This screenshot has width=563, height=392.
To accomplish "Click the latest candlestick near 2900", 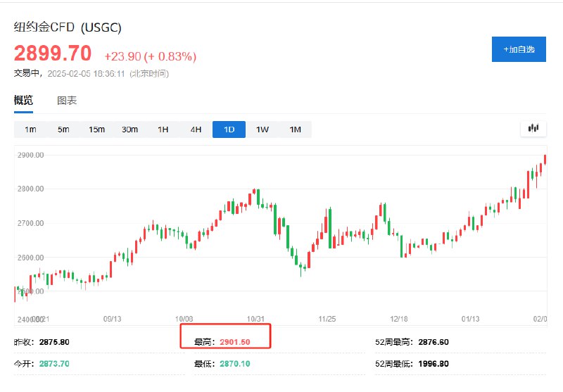I will pos(545,159).
